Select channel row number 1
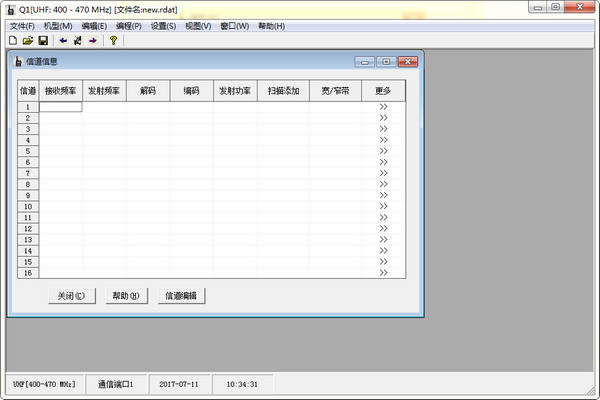The width and height of the screenshot is (600, 400). point(28,107)
